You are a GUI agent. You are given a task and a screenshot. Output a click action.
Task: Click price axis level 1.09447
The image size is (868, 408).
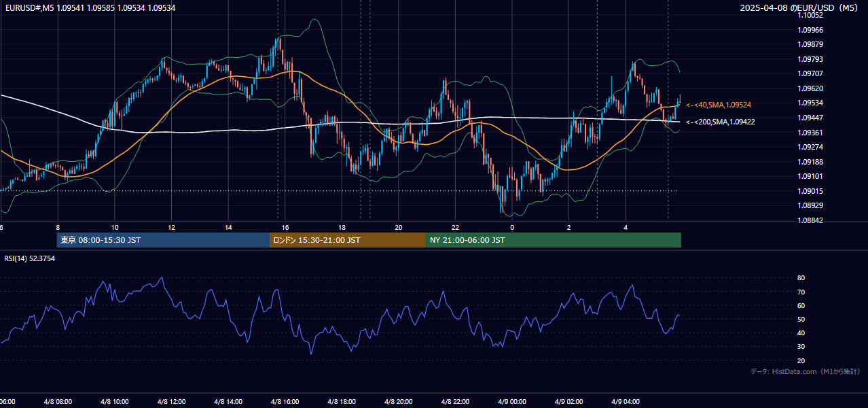(x=811, y=118)
